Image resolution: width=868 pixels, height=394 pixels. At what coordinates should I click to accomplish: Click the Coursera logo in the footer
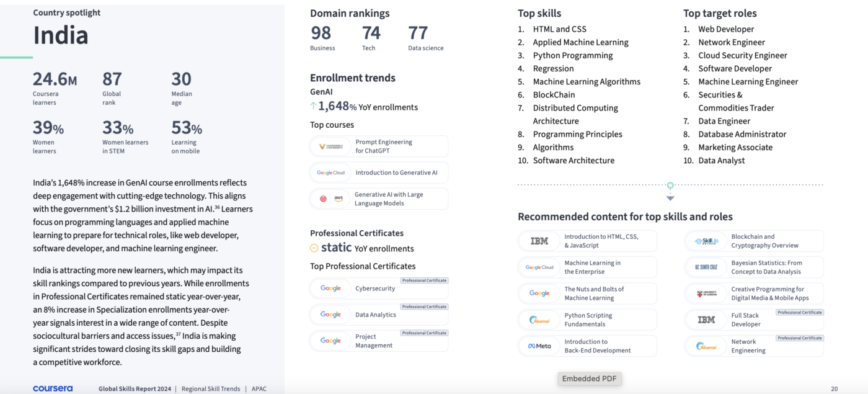pos(53,388)
